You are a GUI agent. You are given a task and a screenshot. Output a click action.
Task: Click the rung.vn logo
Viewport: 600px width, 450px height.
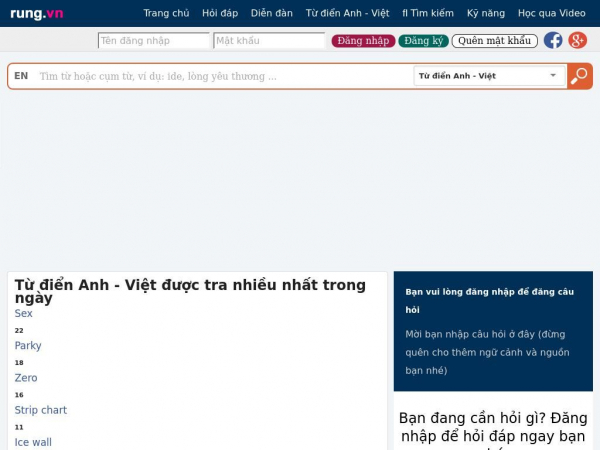(x=37, y=13)
